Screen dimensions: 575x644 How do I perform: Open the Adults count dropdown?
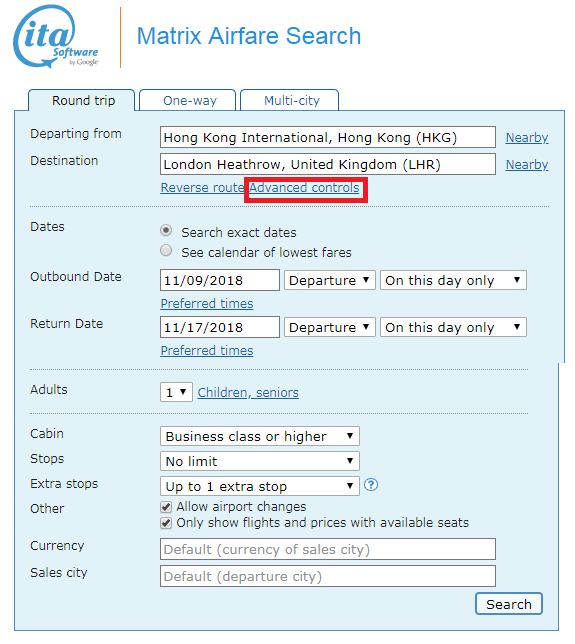tap(176, 392)
